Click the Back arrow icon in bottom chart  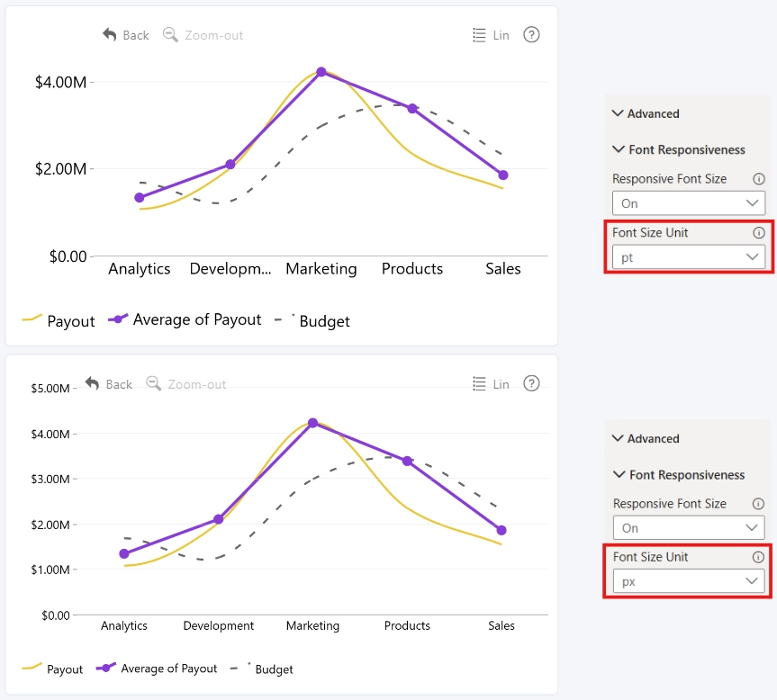click(92, 383)
